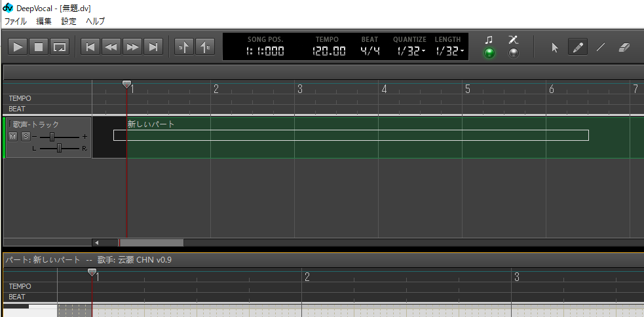Image resolution: width=644 pixels, height=317 pixels.
Task: Toggle the loop playback button
Action: [x=60, y=47]
